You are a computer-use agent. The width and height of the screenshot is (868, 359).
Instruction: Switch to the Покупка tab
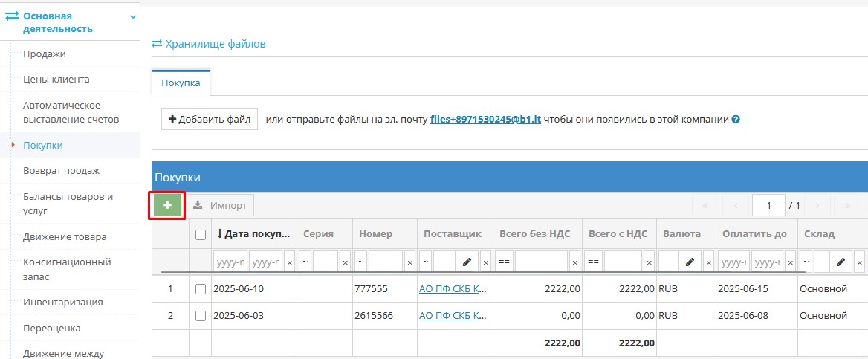[x=181, y=83]
